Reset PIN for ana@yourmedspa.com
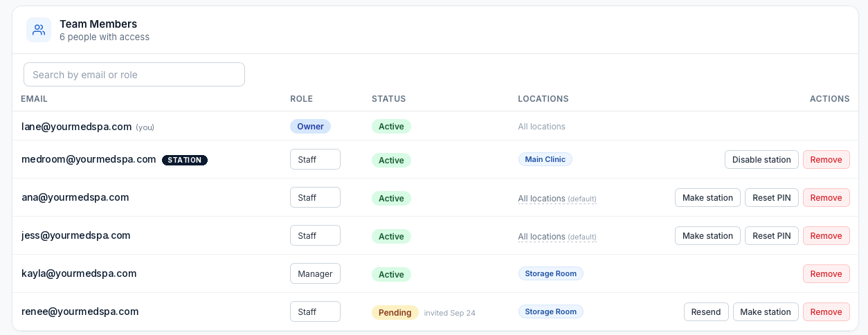Image resolution: width=868 pixels, height=335 pixels. pos(771,198)
